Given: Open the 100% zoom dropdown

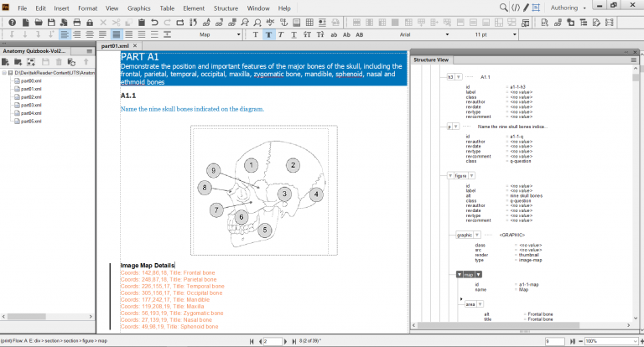Looking at the screenshot, I should tap(636, 341).
